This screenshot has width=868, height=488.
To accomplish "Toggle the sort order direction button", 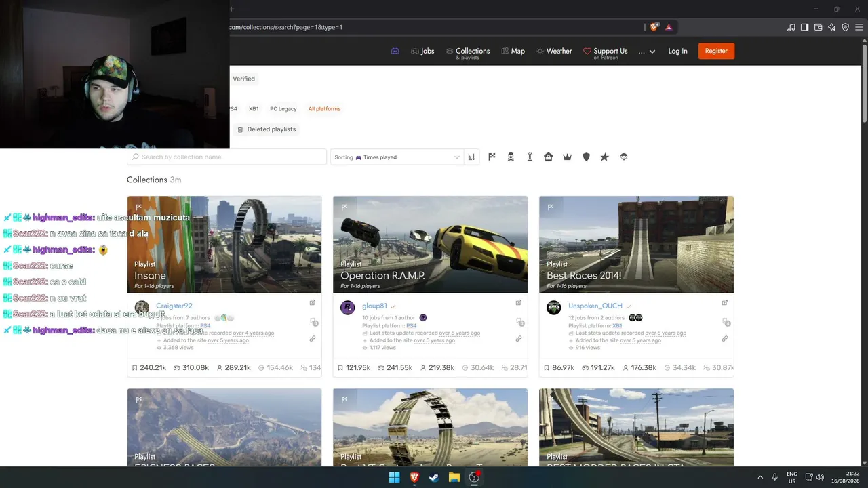I will point(471,157).
